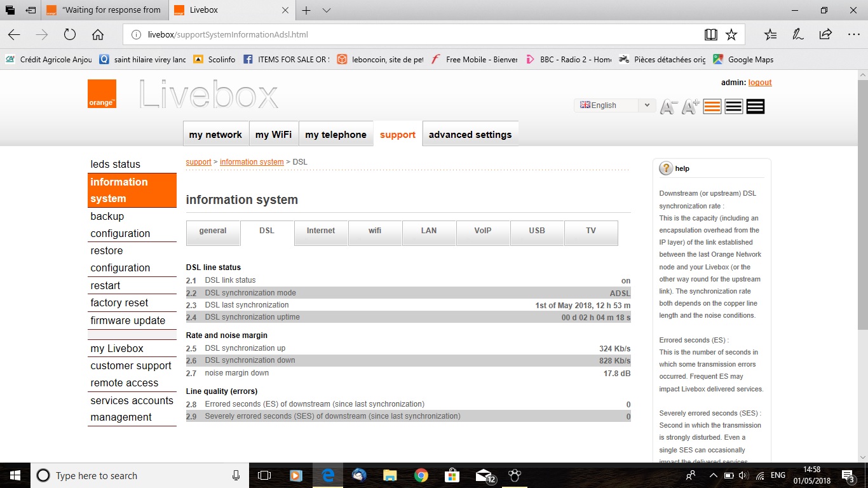Image resolution: width=868 pixels, height=488 pixels.
Task: Click the logout link
Action: (x=760, y=83)
